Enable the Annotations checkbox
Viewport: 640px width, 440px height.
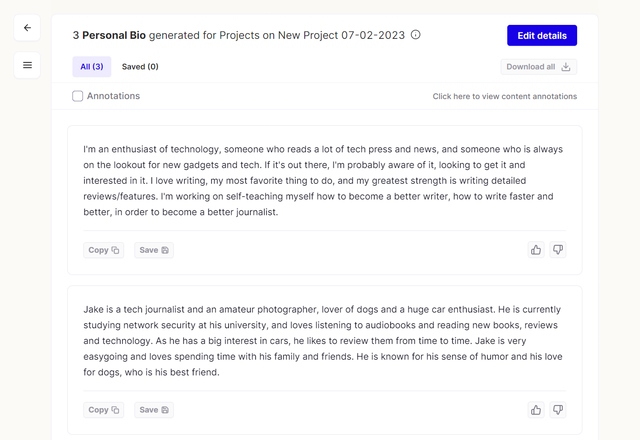[x=78, y=96]
